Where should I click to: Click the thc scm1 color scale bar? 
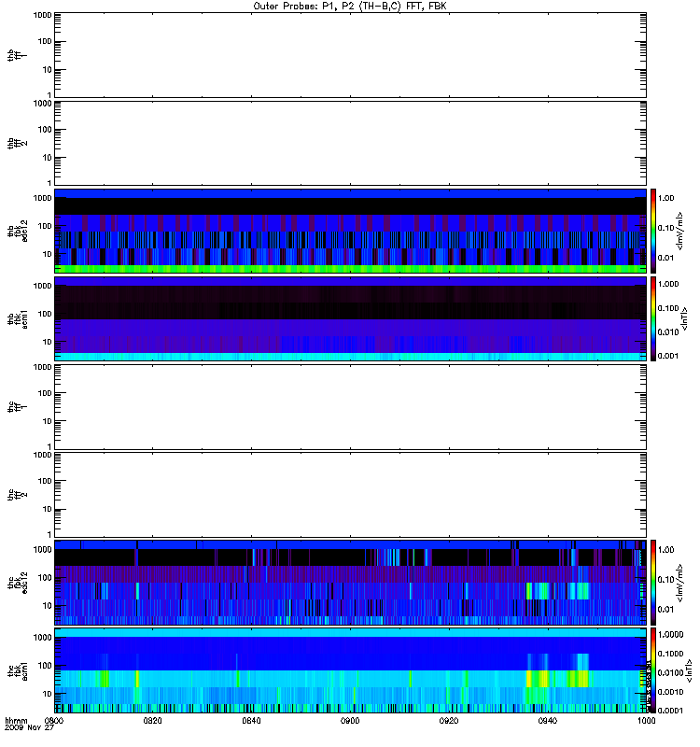click(653, 670)
